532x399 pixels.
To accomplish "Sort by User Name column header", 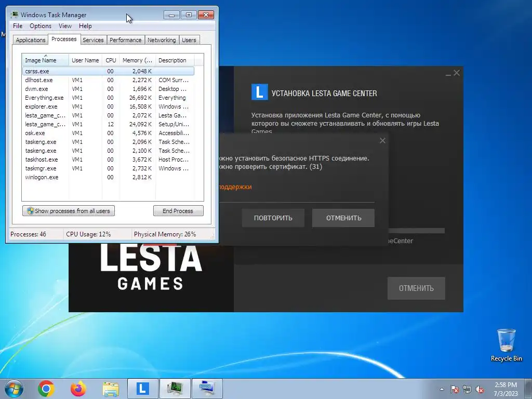I will (x=85, y=60).
